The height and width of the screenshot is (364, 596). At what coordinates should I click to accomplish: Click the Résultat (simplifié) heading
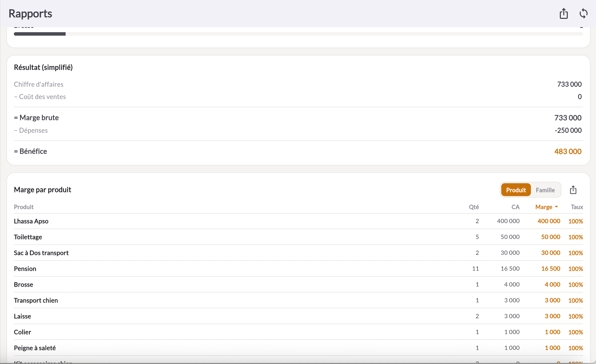point(43,67)
